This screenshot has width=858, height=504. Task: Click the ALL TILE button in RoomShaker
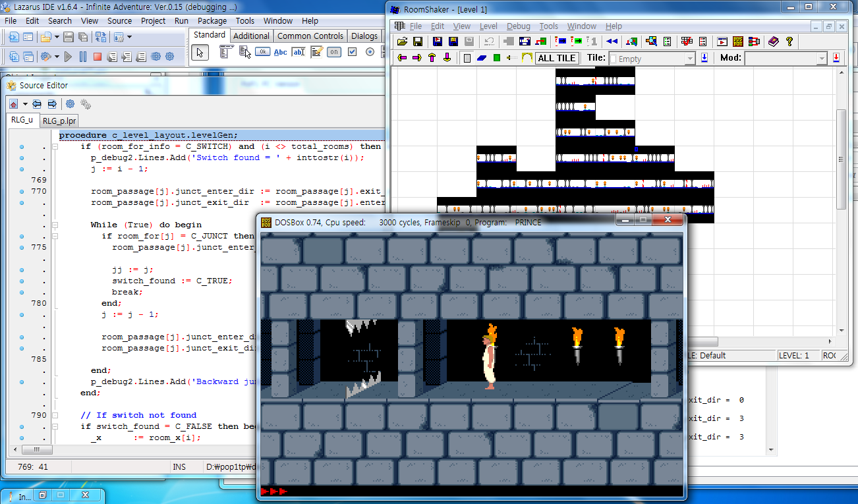[557, 58]
